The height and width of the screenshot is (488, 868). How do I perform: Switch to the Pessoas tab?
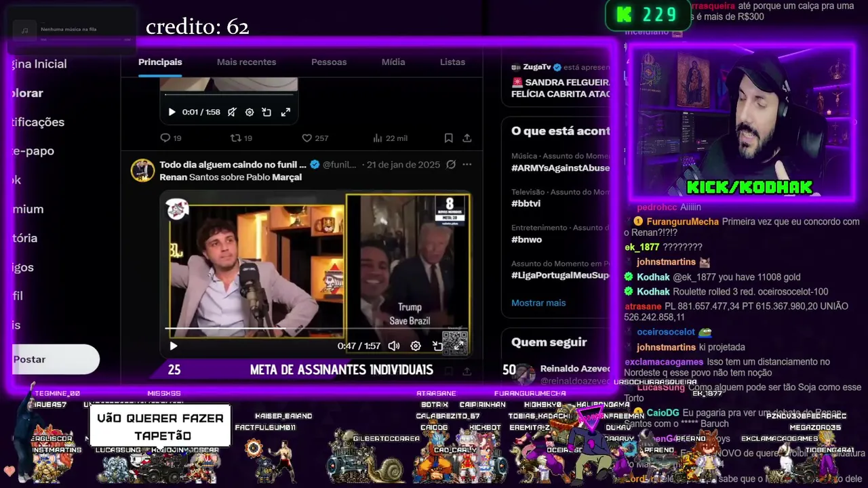(329, 62)
